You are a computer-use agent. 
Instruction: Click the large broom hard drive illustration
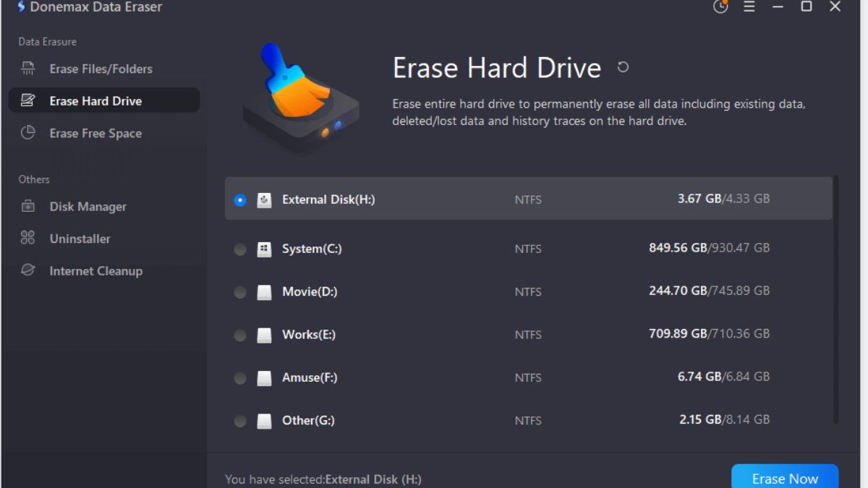coord(300,99)
